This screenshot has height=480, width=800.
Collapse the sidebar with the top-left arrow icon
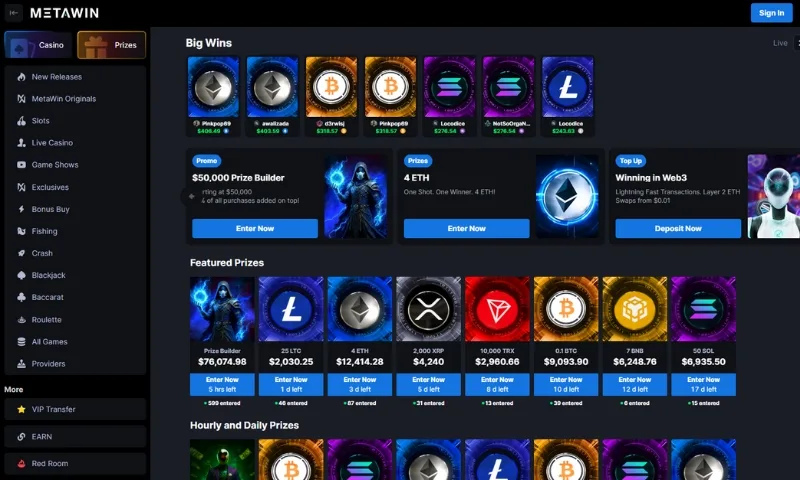click(x=14, y=13)
